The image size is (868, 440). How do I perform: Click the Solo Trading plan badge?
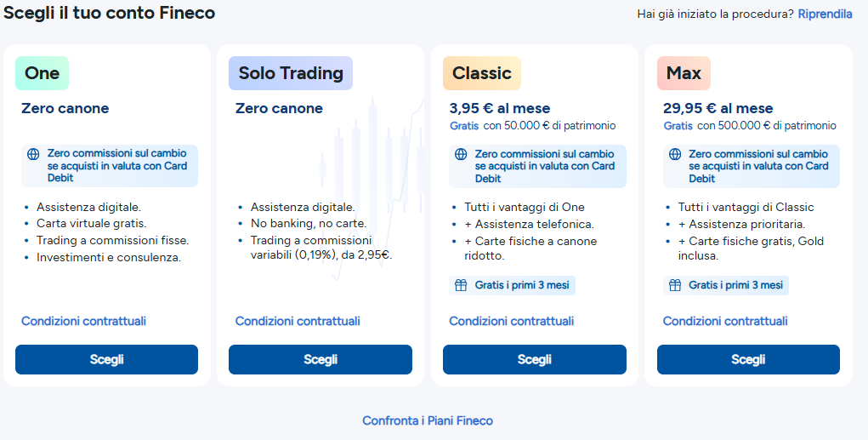click(291, 73)
